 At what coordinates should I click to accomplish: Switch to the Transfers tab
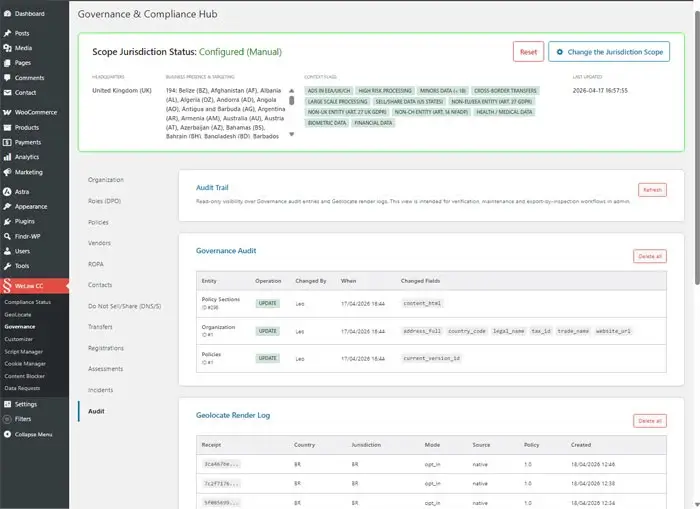click(x=100, y=327)
